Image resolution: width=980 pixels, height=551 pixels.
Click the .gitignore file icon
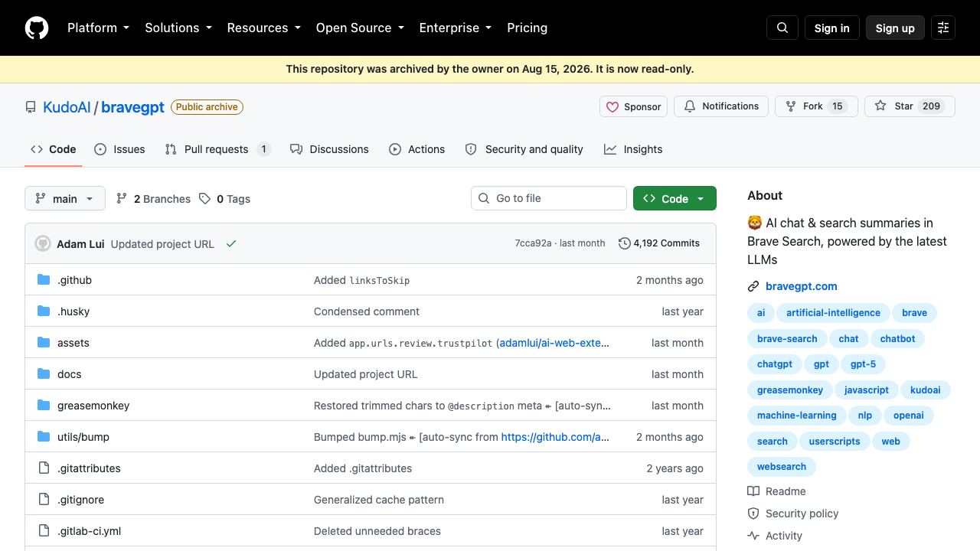click(44, 500)
